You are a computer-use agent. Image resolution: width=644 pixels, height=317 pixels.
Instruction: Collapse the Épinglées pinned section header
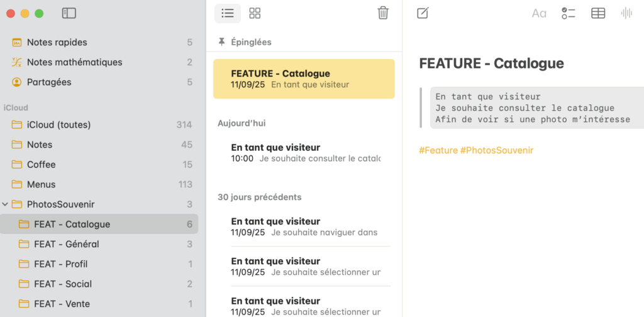250,42
